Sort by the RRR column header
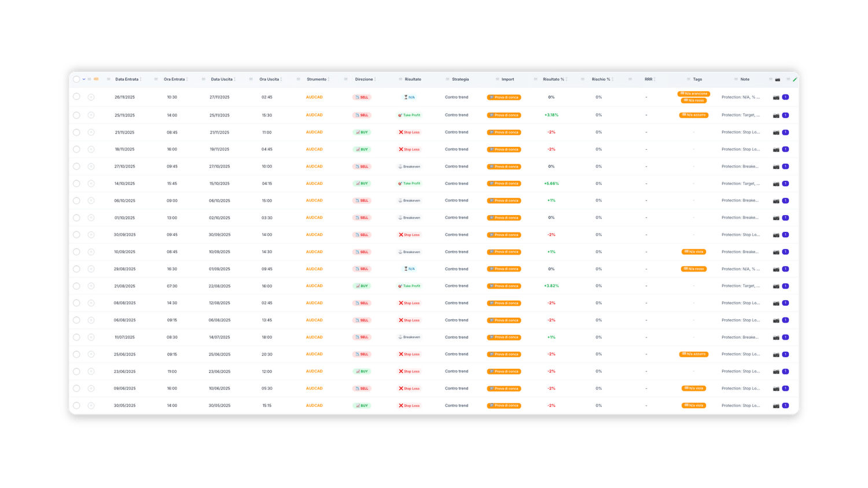 (x=650, y=79)
